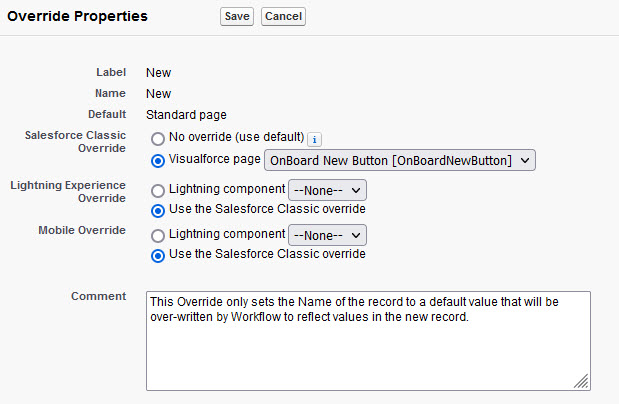This screenshot has height=404, width=619.
Task: Select Salesforce Classic override under Lightning Experience
Action: click(157, 210)
